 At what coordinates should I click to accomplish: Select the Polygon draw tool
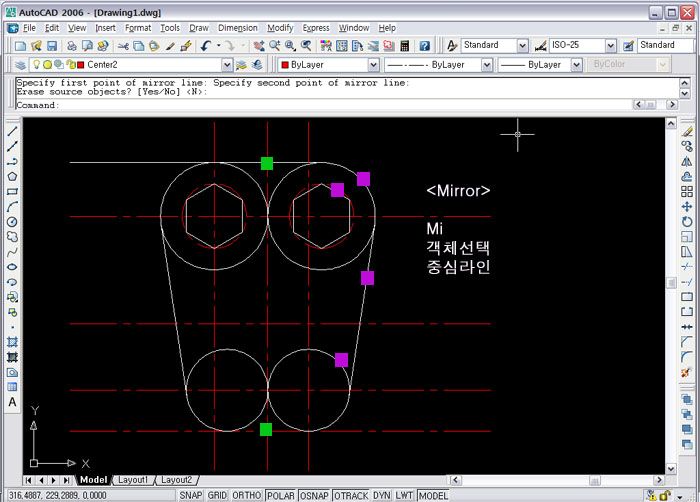[x=12, y=176]
